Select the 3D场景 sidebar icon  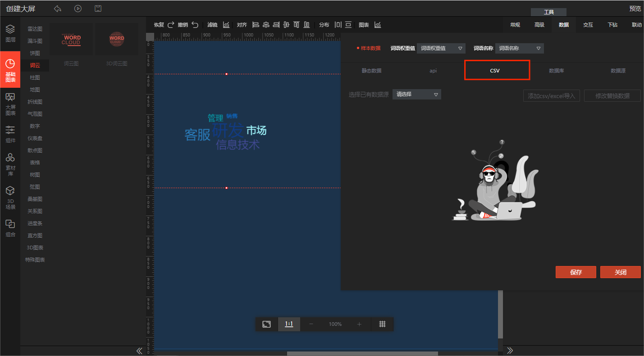click(x=10, y=198)
